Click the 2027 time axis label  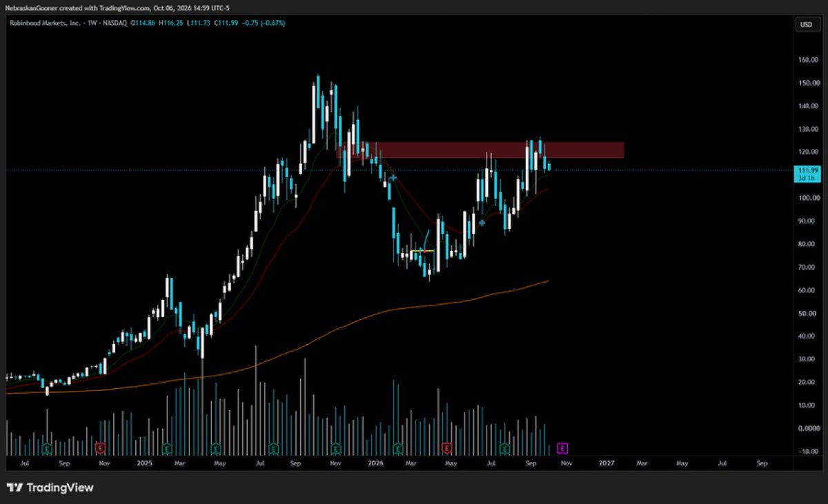pyautogui.click(x=607, y=464)
